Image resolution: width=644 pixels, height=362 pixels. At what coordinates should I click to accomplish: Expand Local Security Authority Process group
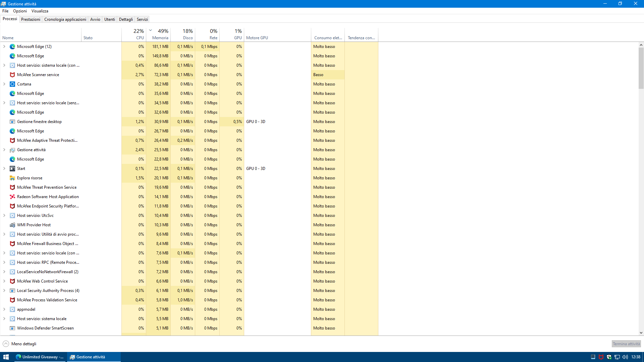point(4,291)
